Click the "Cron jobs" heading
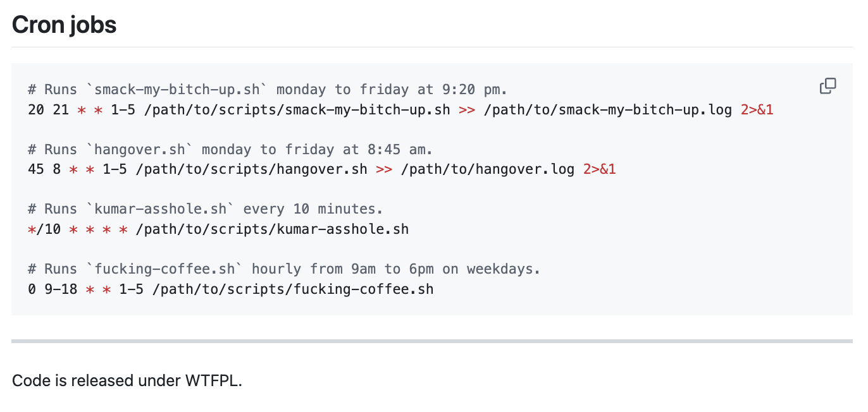868x412 pixels. point(64,25)
